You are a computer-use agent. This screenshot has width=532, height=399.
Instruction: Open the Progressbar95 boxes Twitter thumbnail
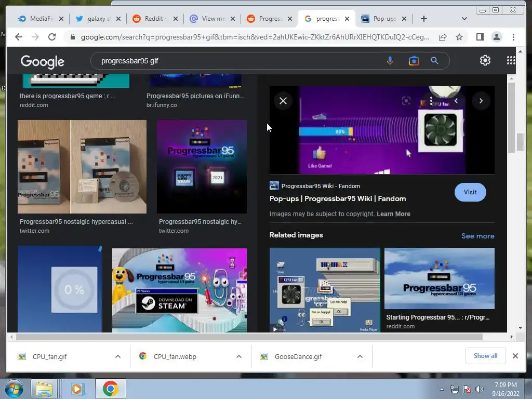tap(82, 167)
